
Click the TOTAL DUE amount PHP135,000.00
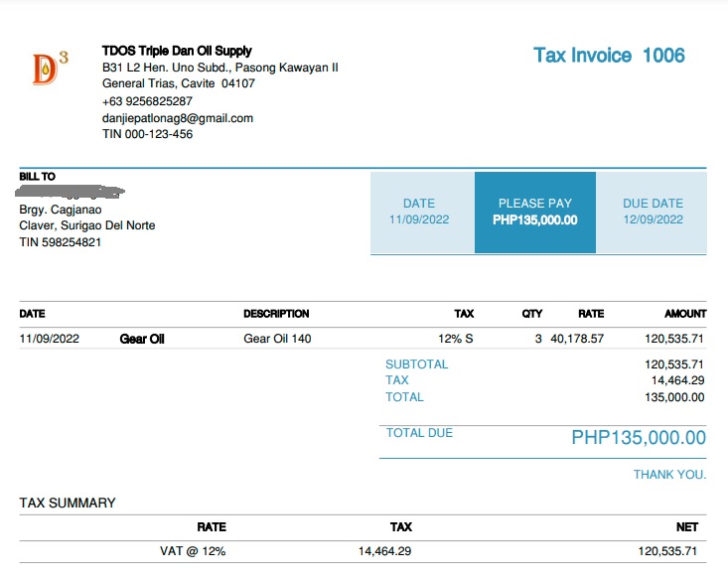pos(638,438)
